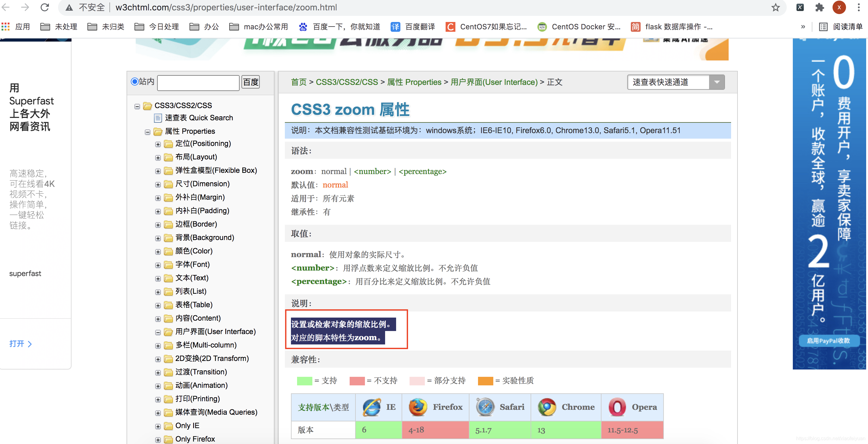Expand the 动画(Animation) folder

(x=158, y=386)
